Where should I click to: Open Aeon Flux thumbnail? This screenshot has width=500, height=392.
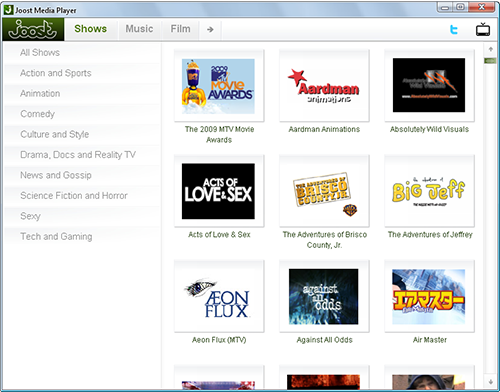point(219,297)
